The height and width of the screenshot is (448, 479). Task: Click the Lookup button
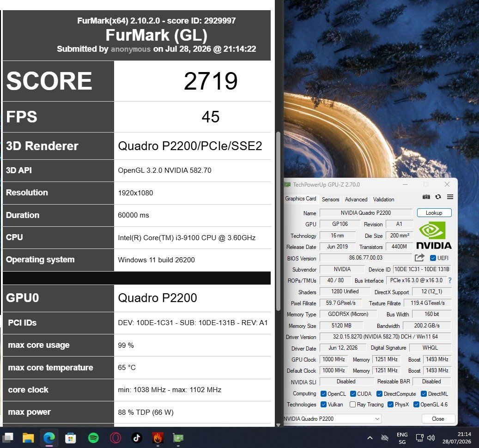pyautogui.click(x=434, y=213)
